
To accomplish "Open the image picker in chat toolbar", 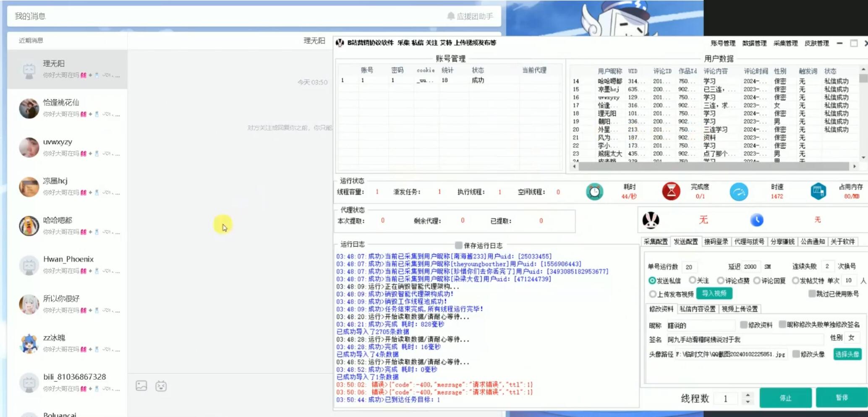I will point(141,386).
